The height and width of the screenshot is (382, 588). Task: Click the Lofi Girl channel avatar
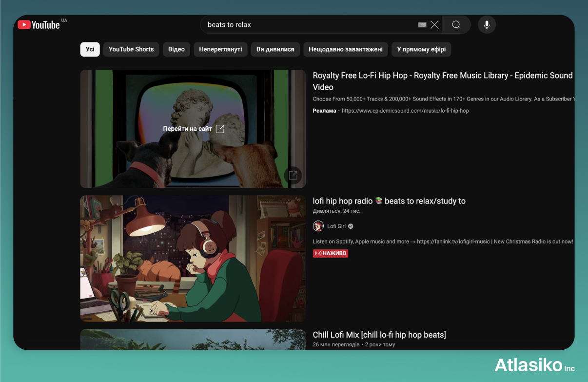click(318, 226)
